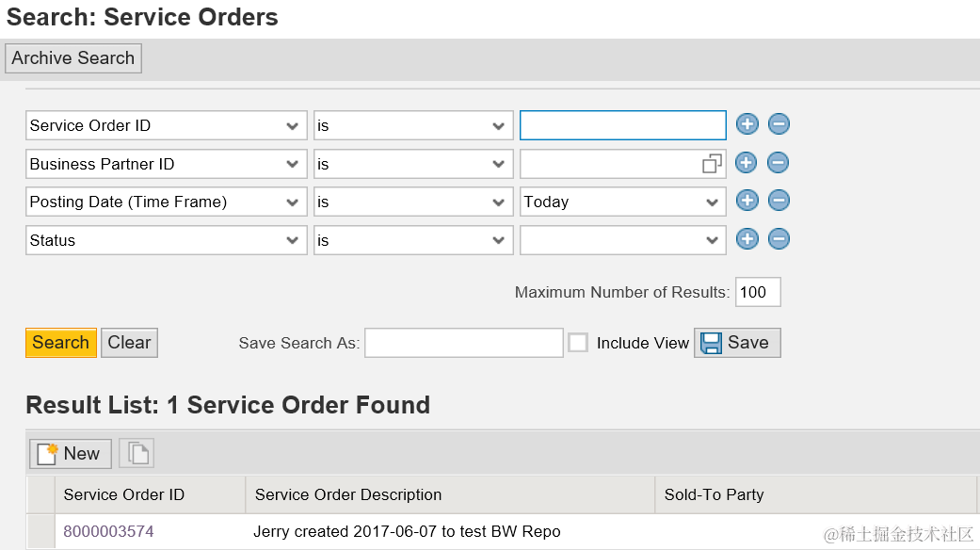This screenshot has width=980, height=550.
Task: Click the copy icon beside New
Action: [137, 453]
